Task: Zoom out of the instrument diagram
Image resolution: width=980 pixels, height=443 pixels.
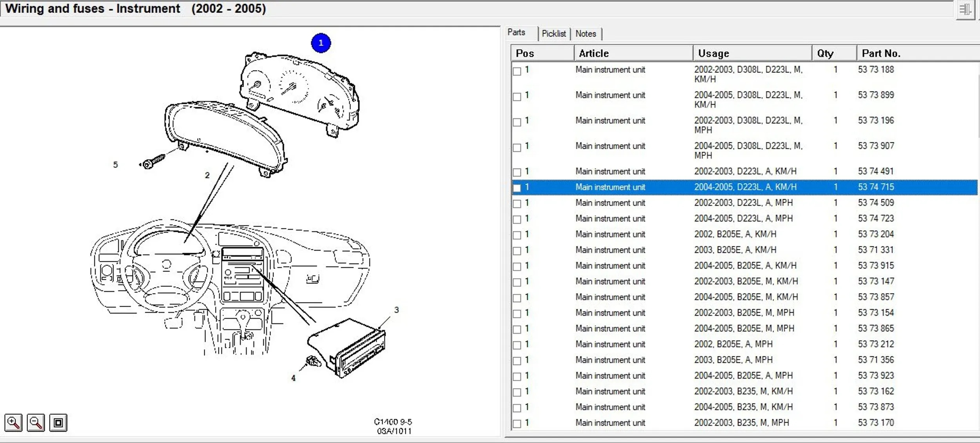Action: [x=36, y=423]
